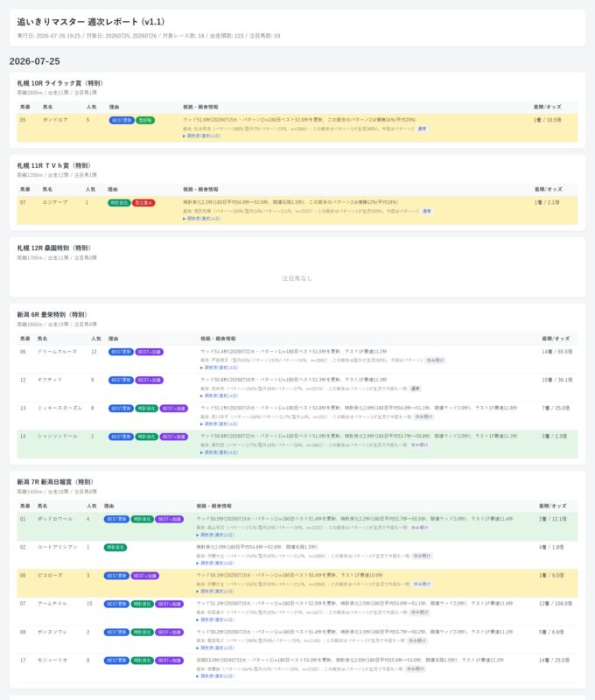Click 時計良化 badge in Niigata 6R horse 13 row
This screenshot has width=595, height=700.
click(x=146, y=408)
